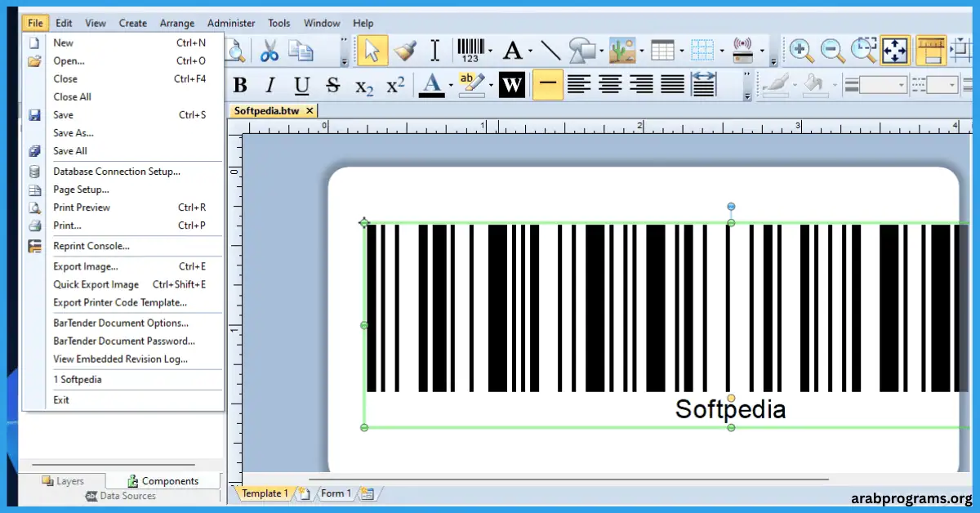Image resolution: width=980 pixels, height=513 pixels.
Task: Click the Copy icon in toolbar
Action: point(301,51)
